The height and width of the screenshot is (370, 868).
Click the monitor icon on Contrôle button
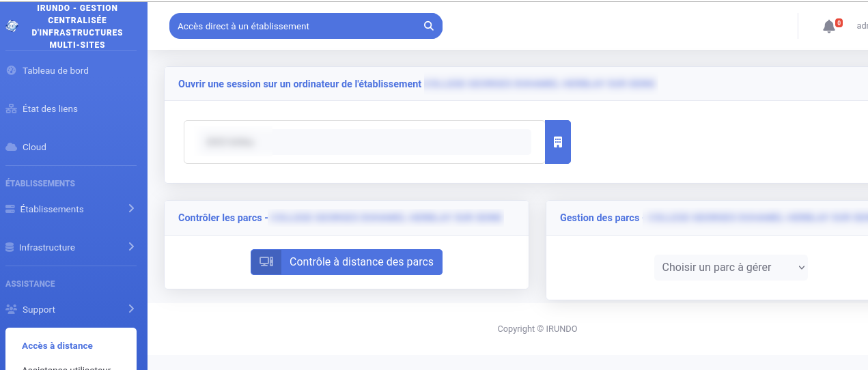pyautogui.click(x=266, y=262)
